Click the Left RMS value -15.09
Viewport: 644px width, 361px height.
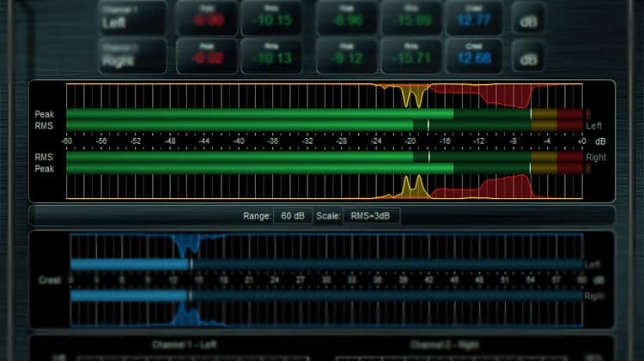pos(411,19)
